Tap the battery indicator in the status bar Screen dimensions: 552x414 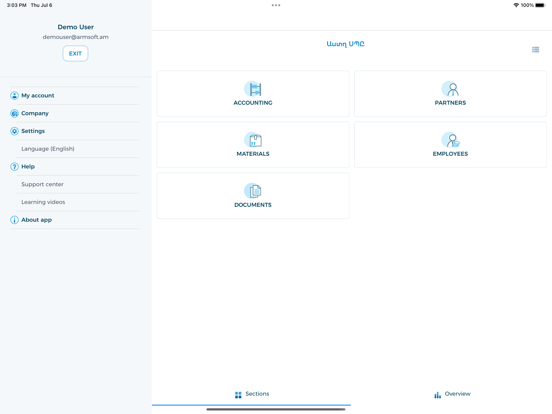(540, 5)
